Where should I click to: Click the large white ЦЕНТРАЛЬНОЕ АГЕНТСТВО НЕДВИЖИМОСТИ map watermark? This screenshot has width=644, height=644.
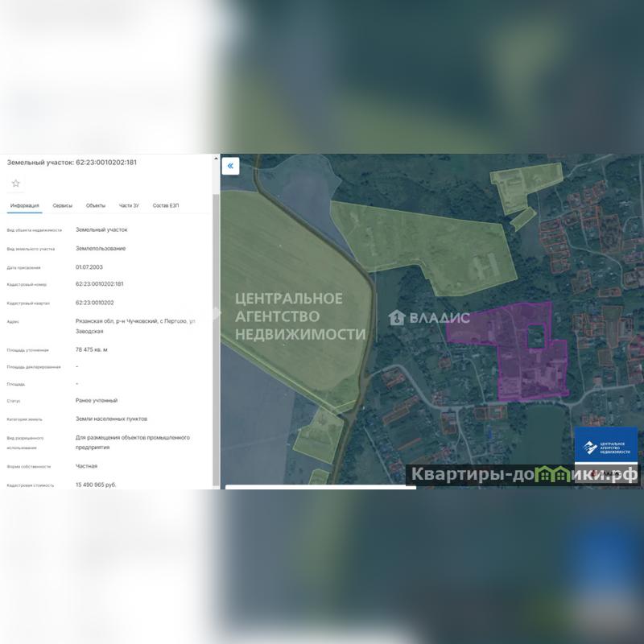(x=299, y=316)
